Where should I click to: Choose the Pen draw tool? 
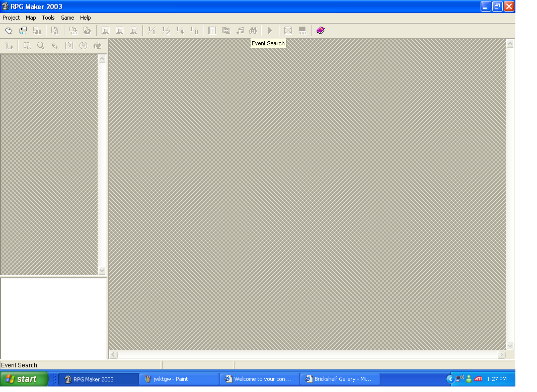[55, 46]
